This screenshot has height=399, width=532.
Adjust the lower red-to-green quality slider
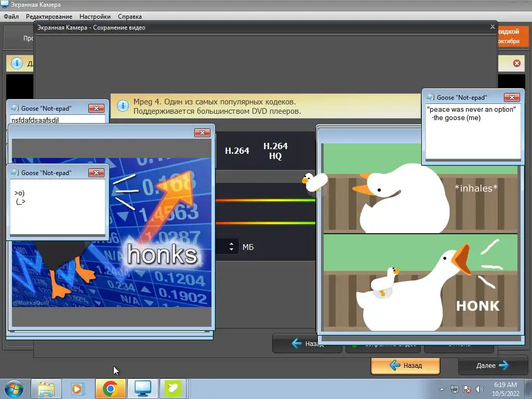click(x=265, y=223)
